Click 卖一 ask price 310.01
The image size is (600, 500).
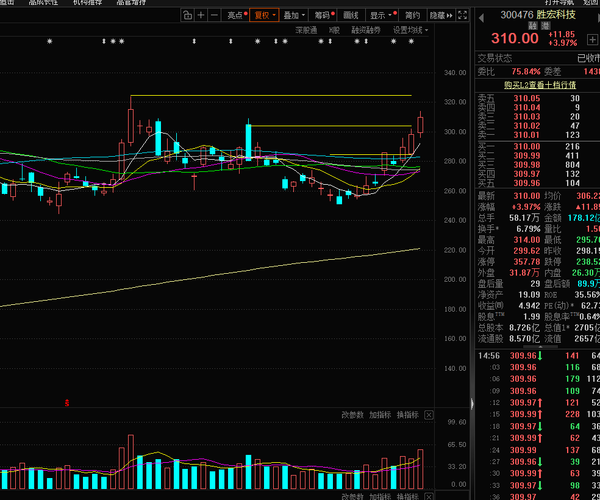[527, 135]
